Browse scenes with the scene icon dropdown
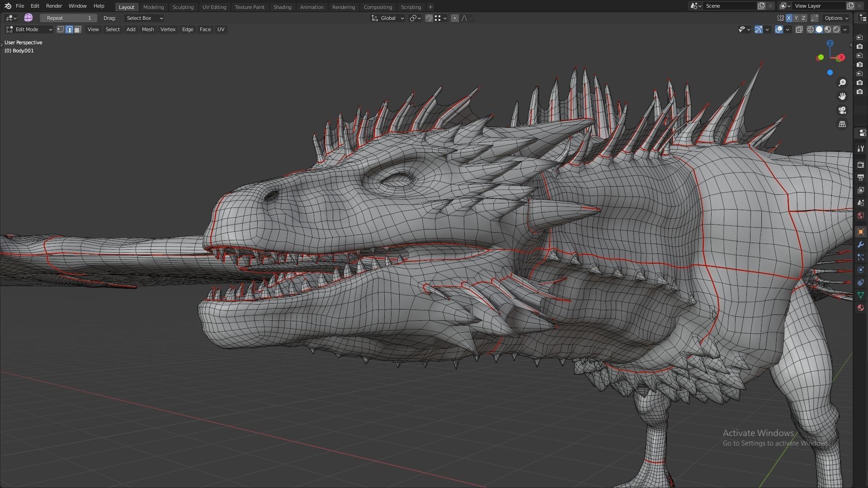The image size is (868, 488). click(696, 6)
